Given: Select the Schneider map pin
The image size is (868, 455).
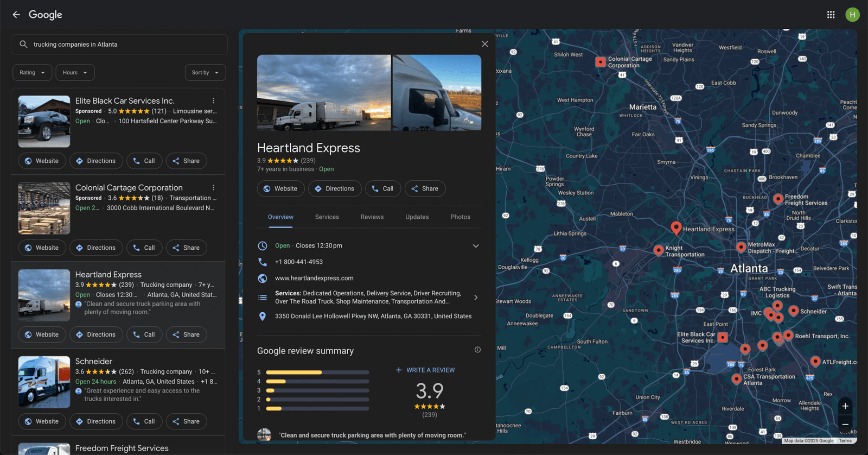Looking at the screenshot, I should (x=793, y=311).
